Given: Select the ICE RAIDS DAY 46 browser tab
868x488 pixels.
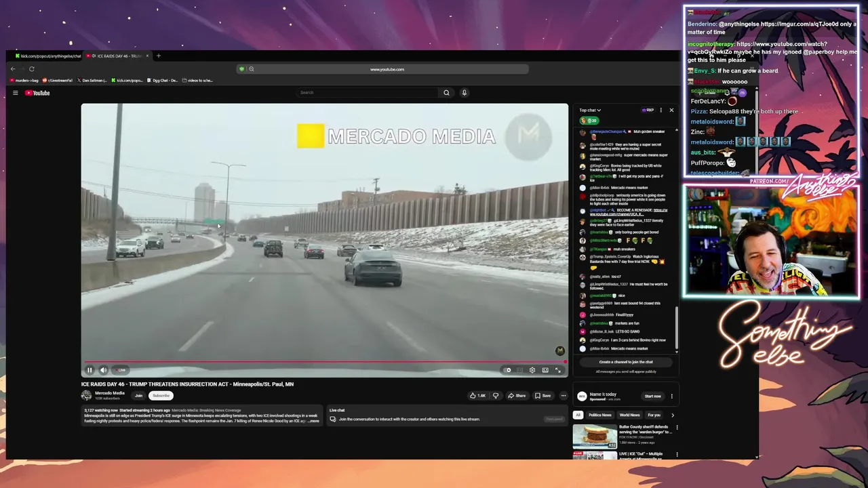Looking at the screenshot, I should tap(117, 56).
